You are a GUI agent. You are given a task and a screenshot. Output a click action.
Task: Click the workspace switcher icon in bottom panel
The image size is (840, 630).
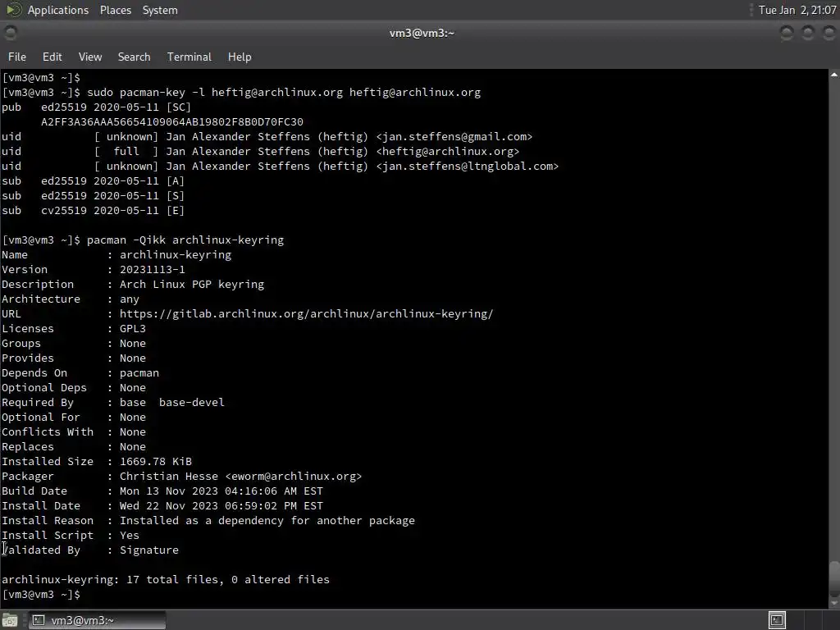coord(777,620)
